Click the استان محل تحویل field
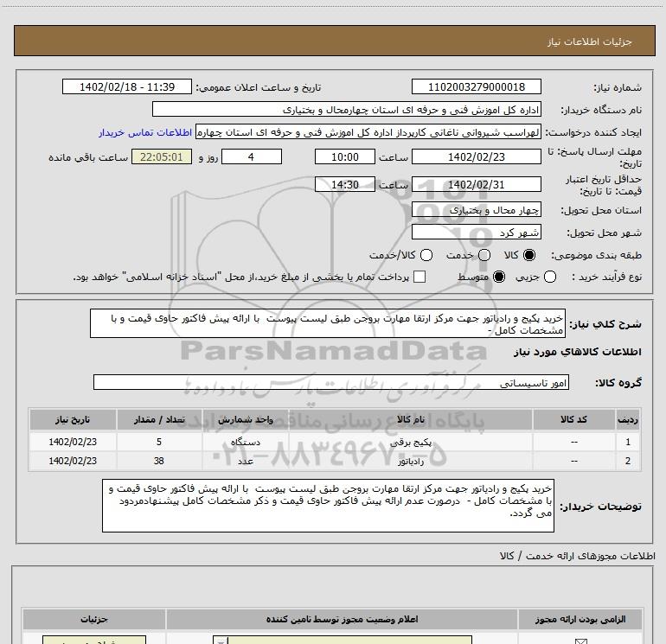 pos(476,210)
